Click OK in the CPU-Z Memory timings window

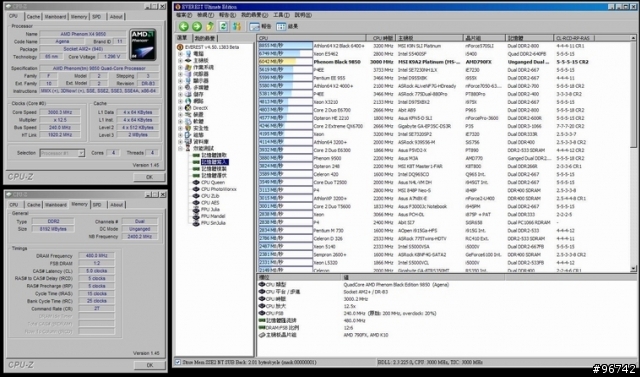coord(149,365)
